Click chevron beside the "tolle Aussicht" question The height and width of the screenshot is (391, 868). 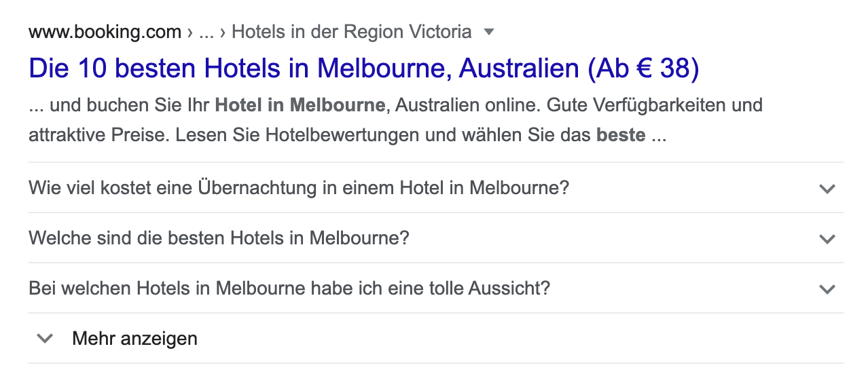click(x=827, y=288)
